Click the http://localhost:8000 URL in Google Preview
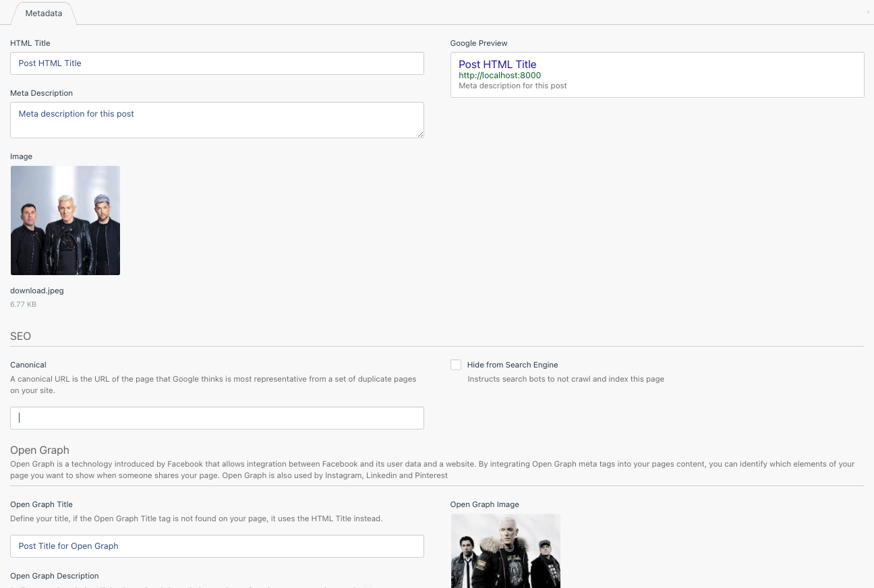This screenshot has height=588, width=874. 500,76
